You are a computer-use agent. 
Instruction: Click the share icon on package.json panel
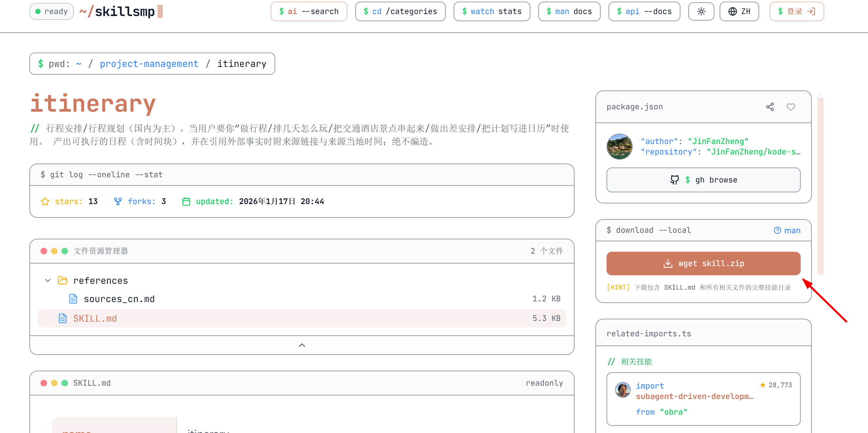point(770,106)
